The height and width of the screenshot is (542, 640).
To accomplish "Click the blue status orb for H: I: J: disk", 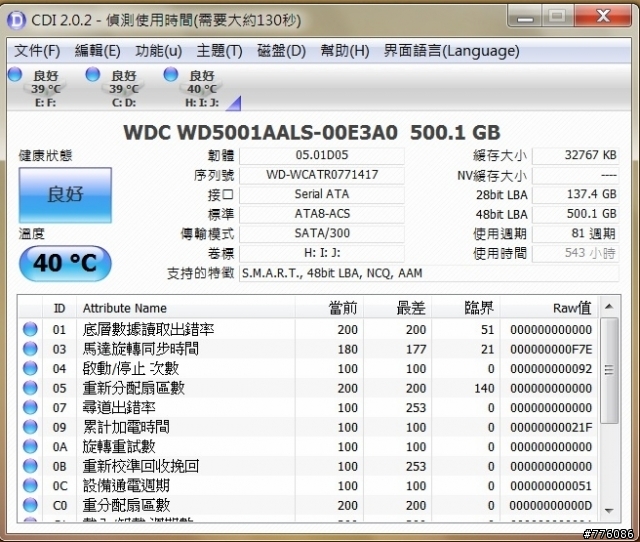I will click(171, 74).
